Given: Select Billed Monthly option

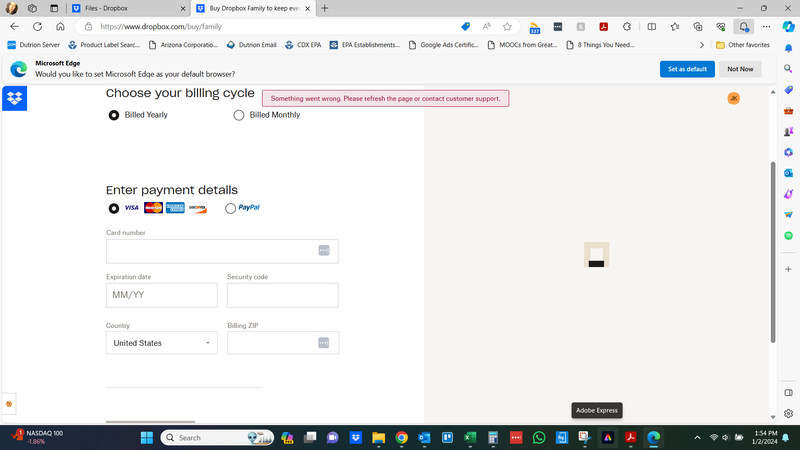Looking at the screenshot, I should pos(239,115).
